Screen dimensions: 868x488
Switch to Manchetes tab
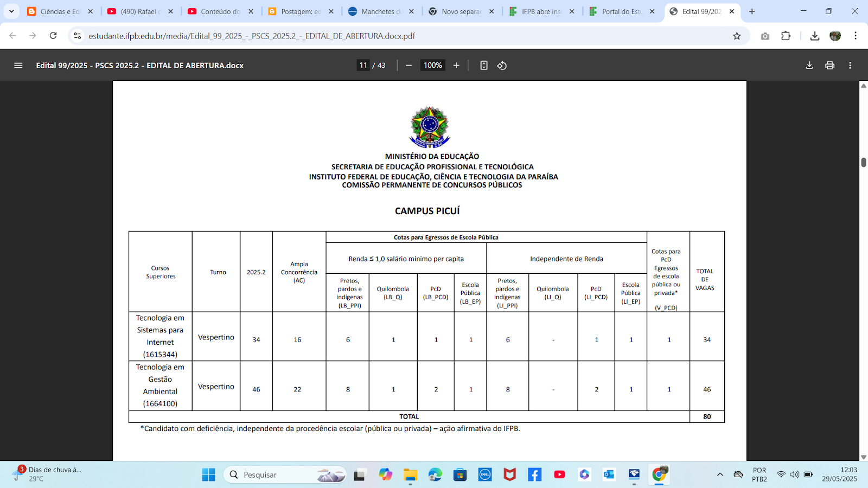pyautogui.click(x=381, y=11)
